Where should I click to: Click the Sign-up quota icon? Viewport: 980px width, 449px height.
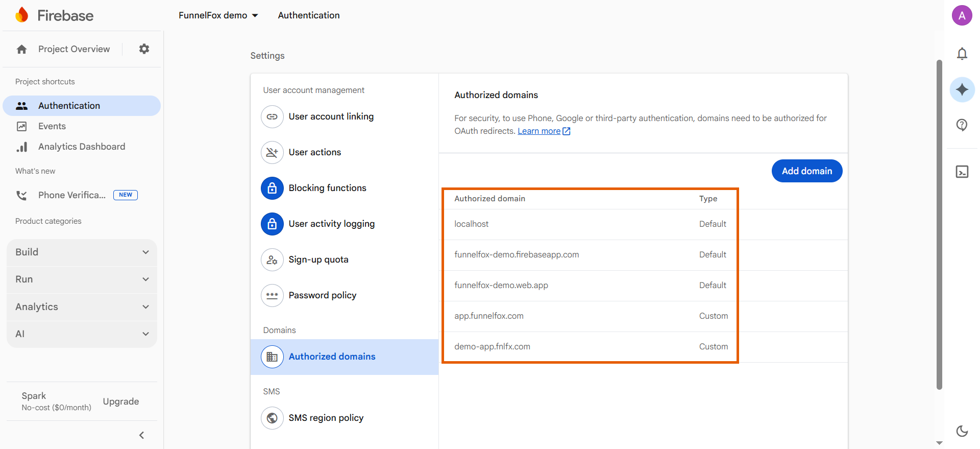pos(272,259)
